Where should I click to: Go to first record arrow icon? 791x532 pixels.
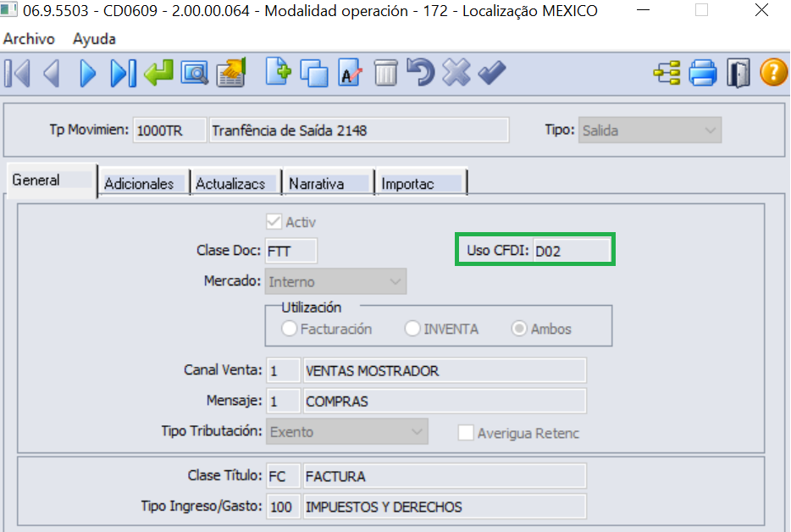click(x=18, y=73)
